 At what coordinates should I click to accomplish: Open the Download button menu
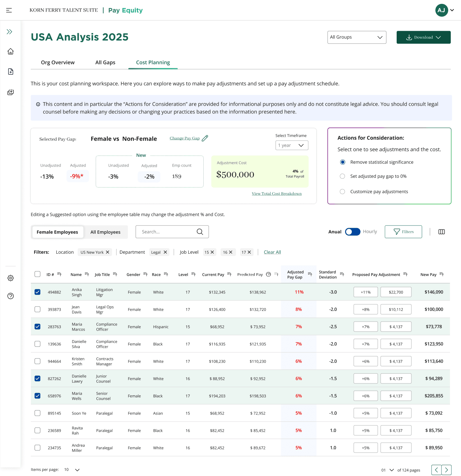pyautogui.click(x=424, y=37)
